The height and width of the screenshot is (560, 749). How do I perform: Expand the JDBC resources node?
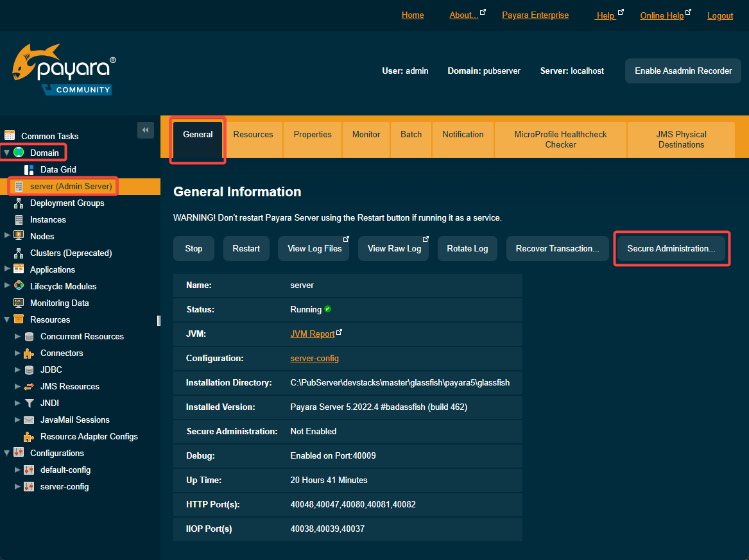point(17,369)
